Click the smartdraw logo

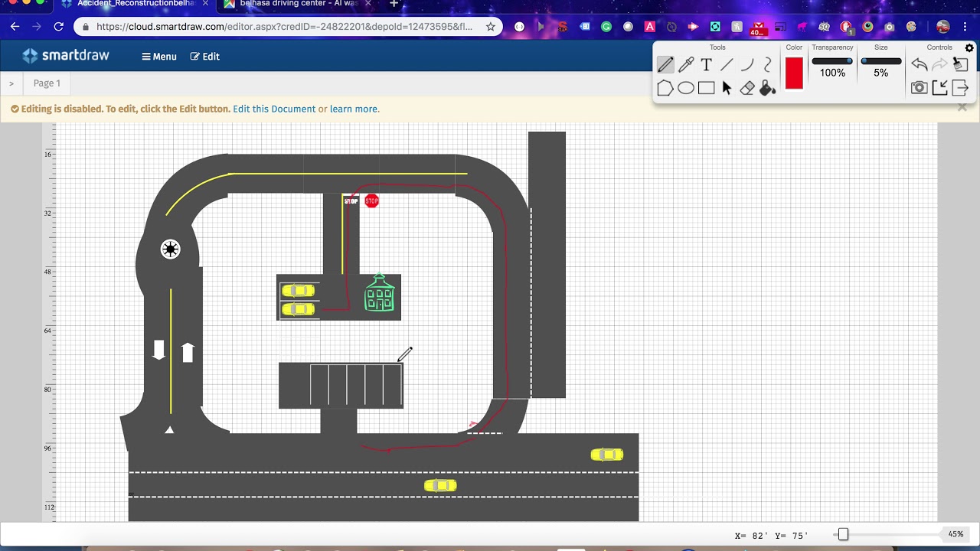[x=67, y=56]
